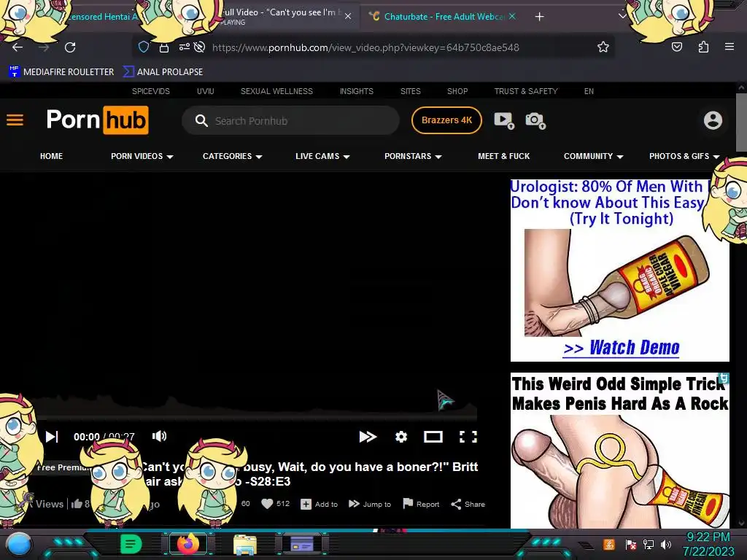Image resolution: width=747 pixels, height=560 pixels.
Task: Click the Firefox icon on the taskbar
Action: 187,544
